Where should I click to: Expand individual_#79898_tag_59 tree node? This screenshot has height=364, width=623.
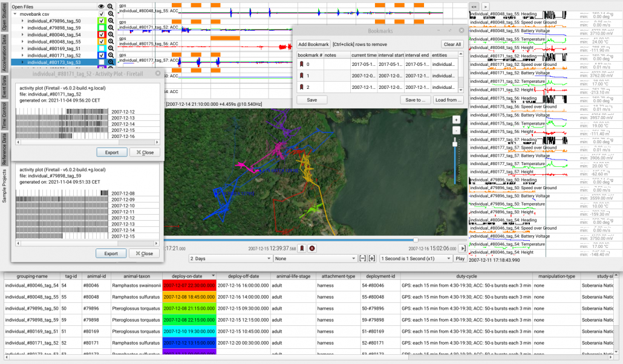coord(22,28)
